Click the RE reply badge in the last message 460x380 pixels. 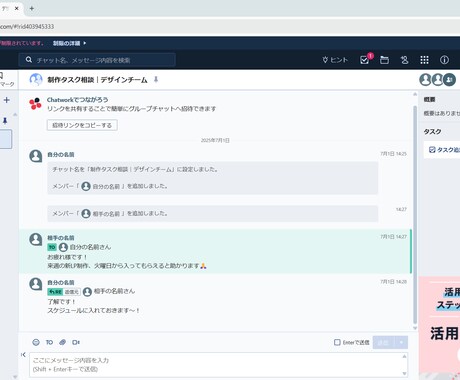(55, 292)
